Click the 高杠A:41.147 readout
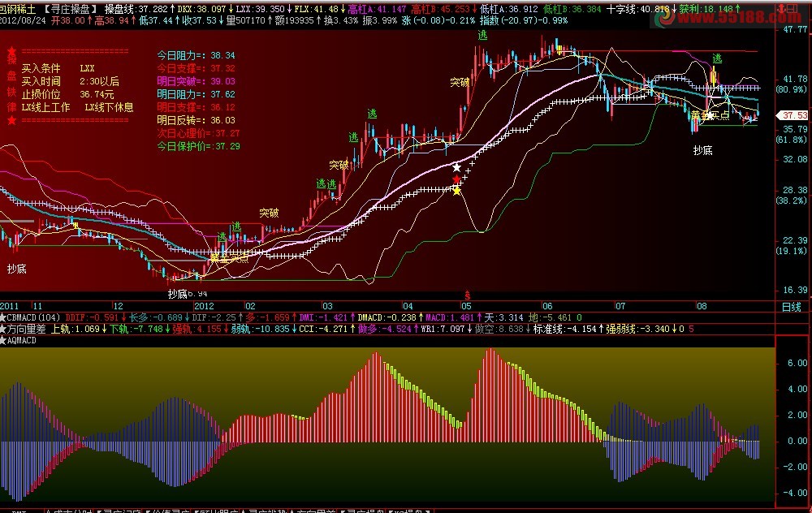The image size is (812, 513). tap(377, 9)
